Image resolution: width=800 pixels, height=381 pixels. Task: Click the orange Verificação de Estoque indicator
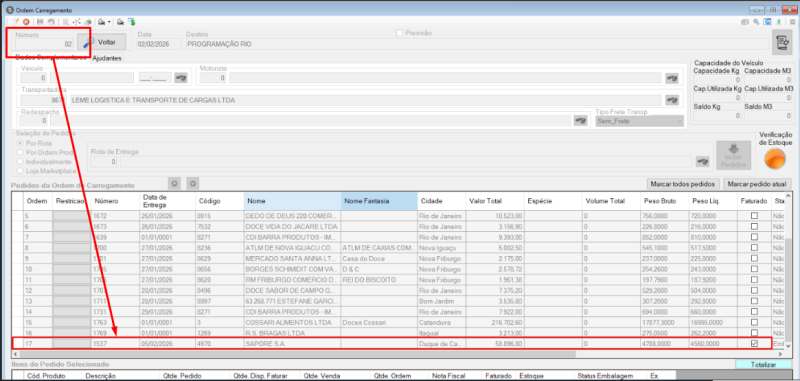click(776, 160)
